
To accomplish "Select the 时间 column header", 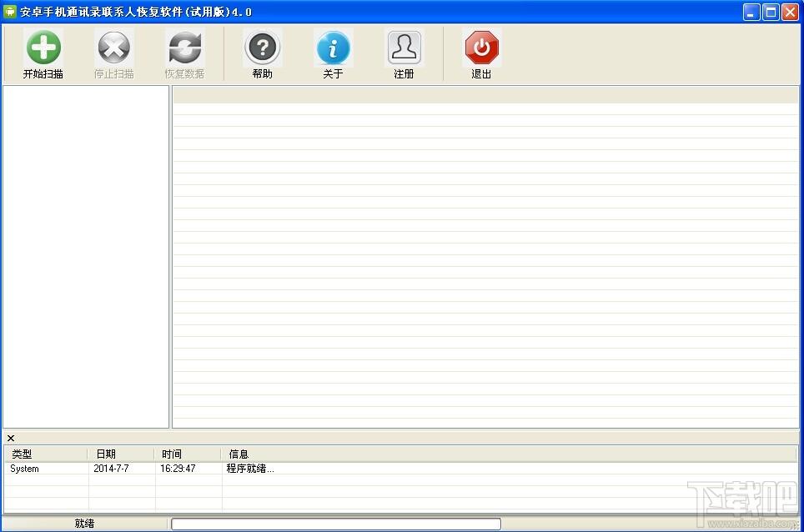I will tap(188, 454).
